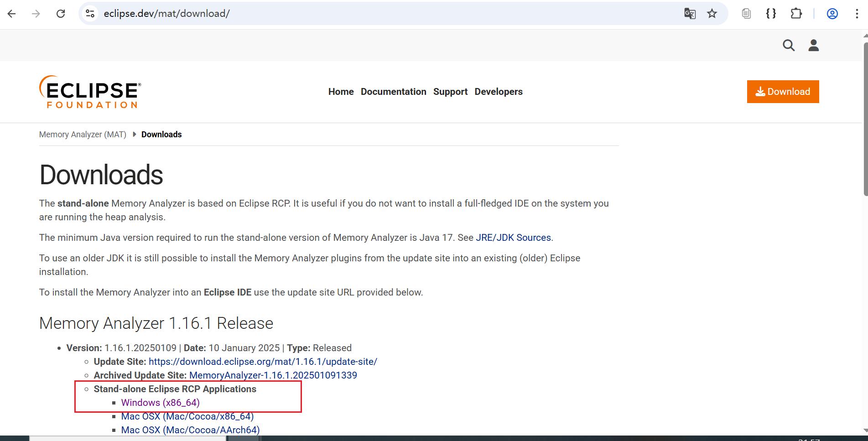Click the Version 1.16.1.20250109 text
Viewport: 868px width, 441px height.
click(121, 348)
